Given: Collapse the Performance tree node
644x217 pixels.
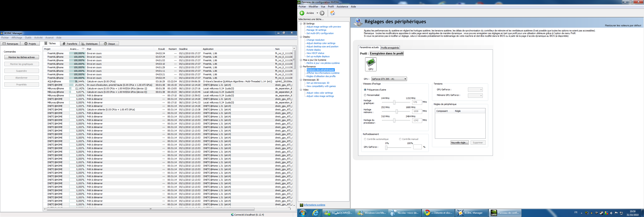Looking at the screenshot, I should 301,67.
